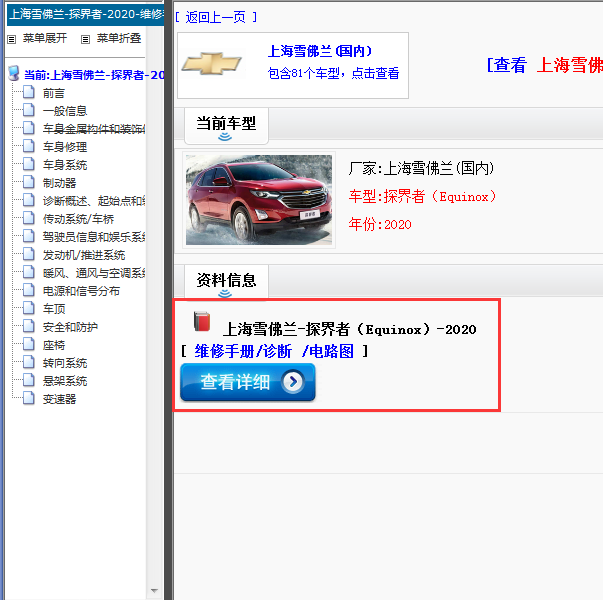
Task: Select 转向系统 in the tree
Action: pyautogui.click(x=65, y=363)
